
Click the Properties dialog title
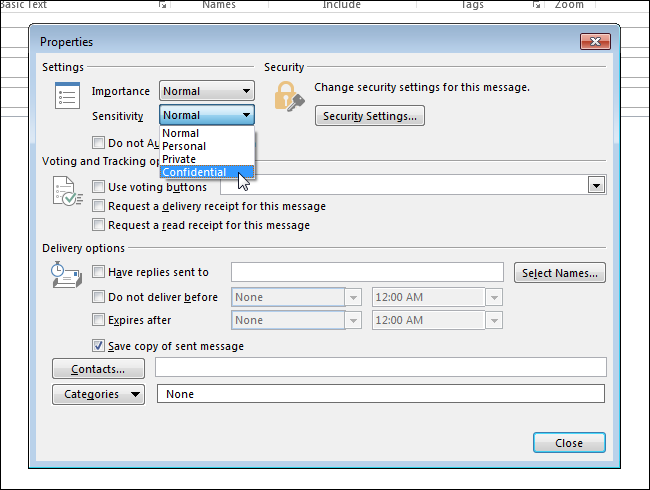click(x=66, y=42)
